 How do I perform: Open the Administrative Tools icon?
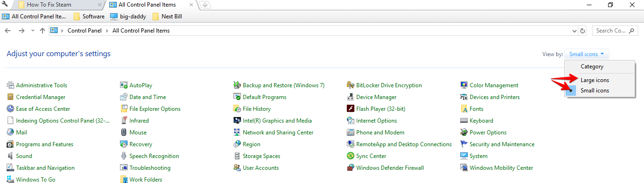[10, 85]
